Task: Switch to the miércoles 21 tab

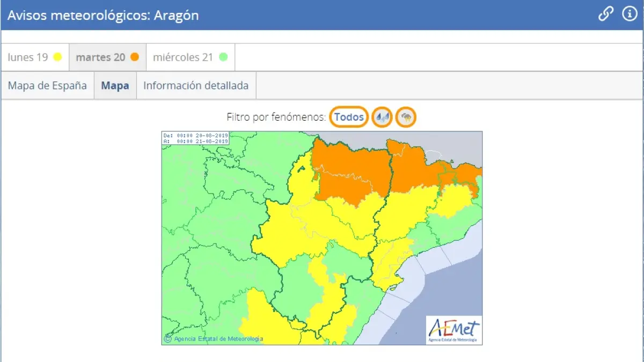Action: 190,57
